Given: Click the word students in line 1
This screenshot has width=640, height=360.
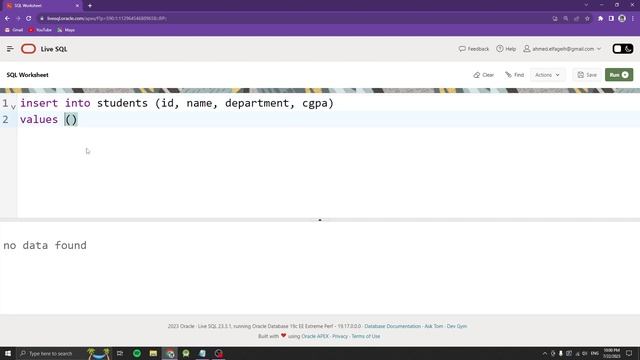Looking at the screenshot, I should (x=122, y=103).
